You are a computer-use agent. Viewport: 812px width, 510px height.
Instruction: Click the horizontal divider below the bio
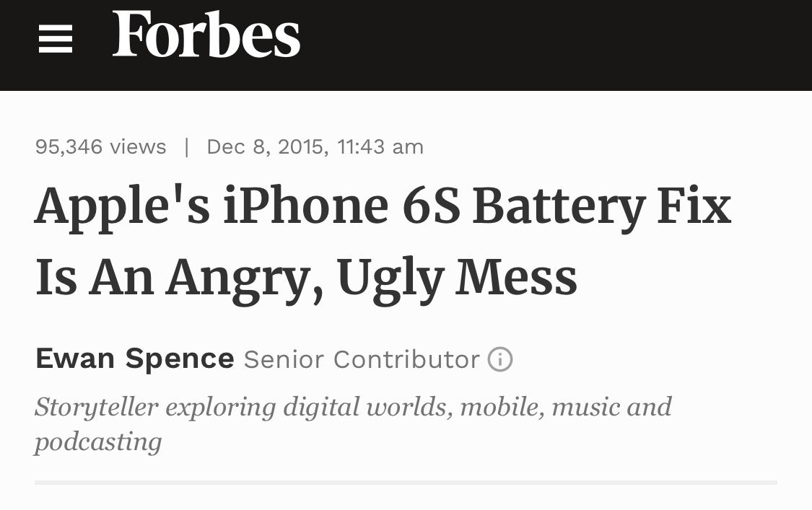pyautogui.click(x=406, y=482)
